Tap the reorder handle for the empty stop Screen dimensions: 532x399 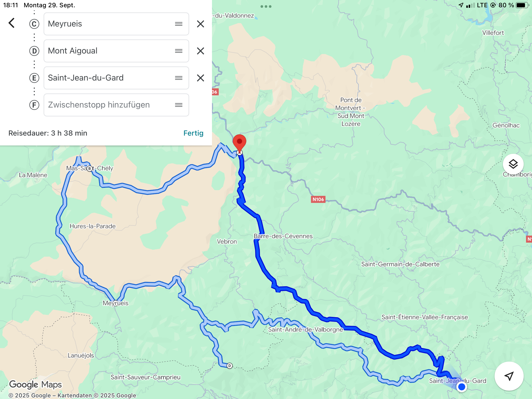[x=179, y=105]
